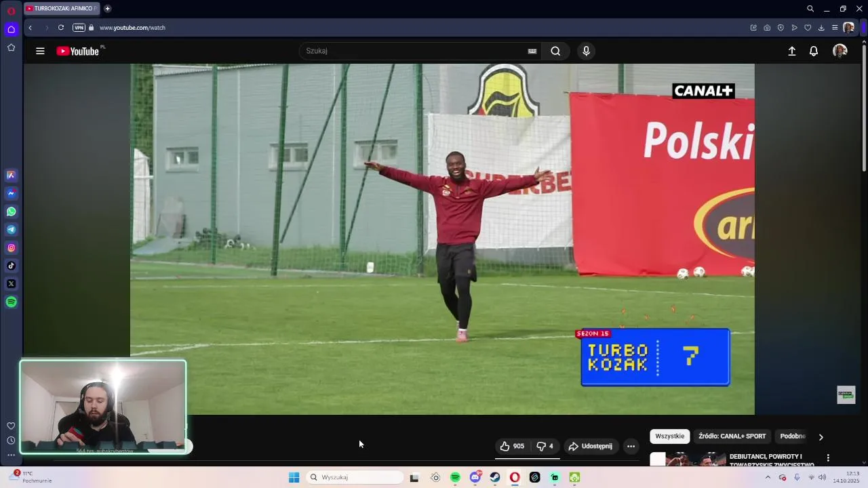Open Spotify from the Windows taskbar
The image size is (868, 488).
pyautogui.click(x=455, y=477)
